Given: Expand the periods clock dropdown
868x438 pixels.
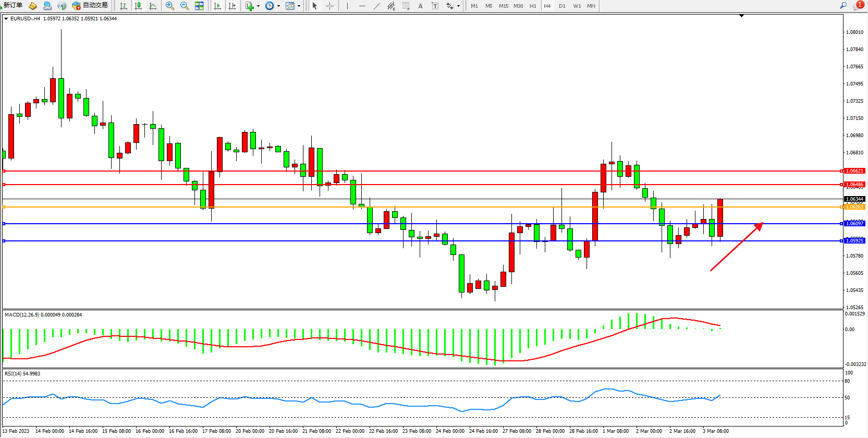Looking at the screenshot, I should (278, 6).
